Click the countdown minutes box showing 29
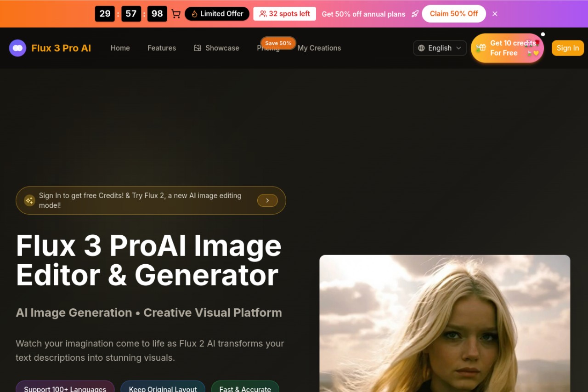This screenshot has height=392, width=588. coord(105,14)
